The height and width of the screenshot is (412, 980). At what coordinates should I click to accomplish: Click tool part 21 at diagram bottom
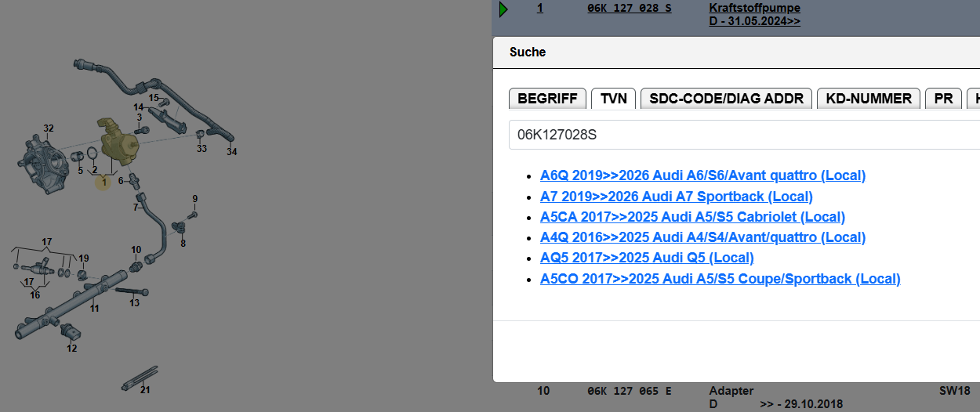click(140, 378)
